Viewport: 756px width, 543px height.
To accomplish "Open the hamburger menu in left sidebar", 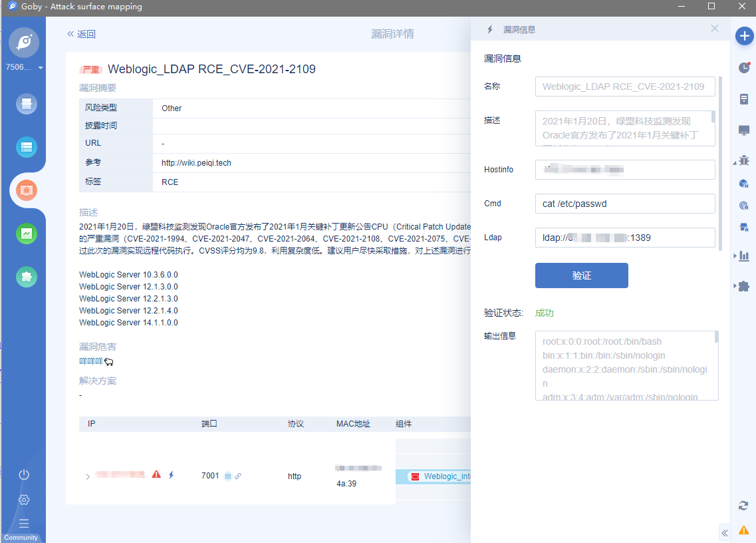I will [24, 523].
